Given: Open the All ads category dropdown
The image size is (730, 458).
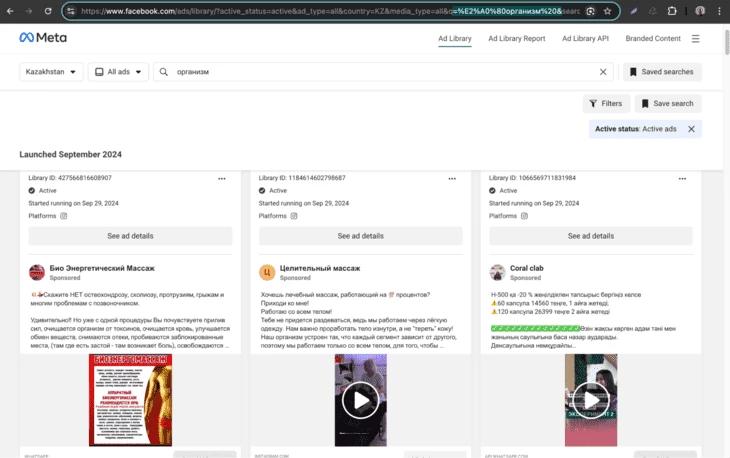Looking at the screenshot, I should tap(118, 72).
